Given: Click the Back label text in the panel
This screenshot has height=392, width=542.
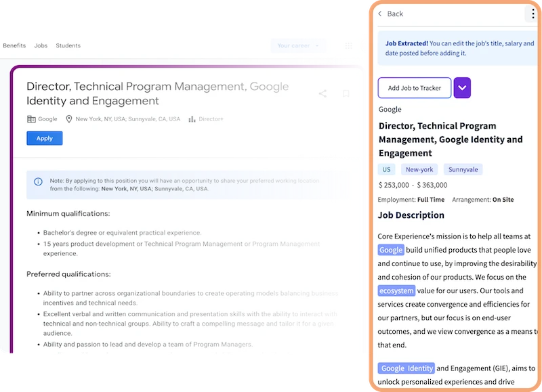Looking at the screenshot, I should point(395,14).
